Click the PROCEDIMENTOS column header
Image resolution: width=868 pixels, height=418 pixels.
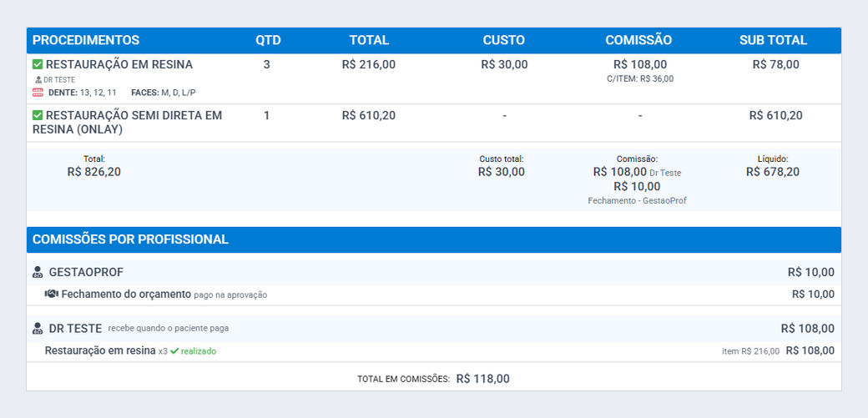(x=86, y=40)
